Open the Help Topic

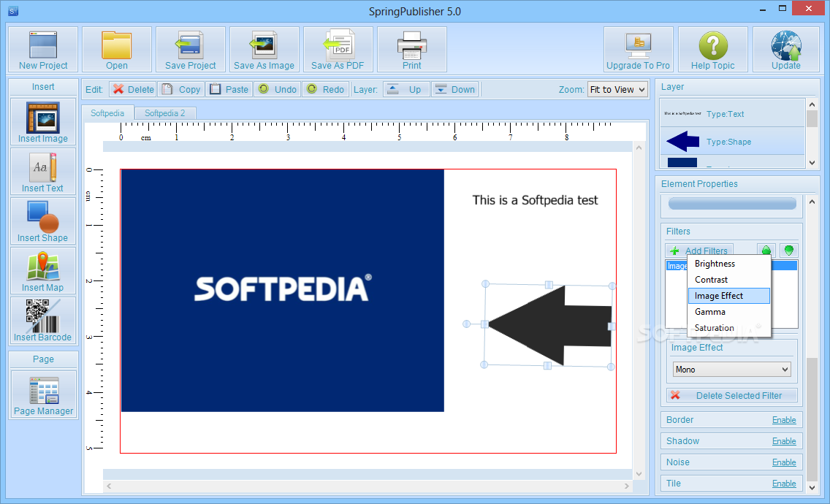click(712, 50)
